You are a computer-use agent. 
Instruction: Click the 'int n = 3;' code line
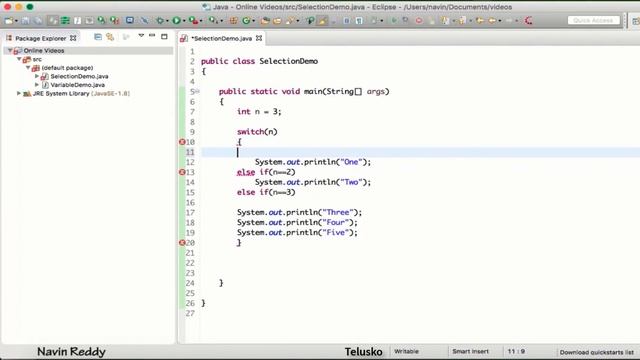click(x=259, y=111)
